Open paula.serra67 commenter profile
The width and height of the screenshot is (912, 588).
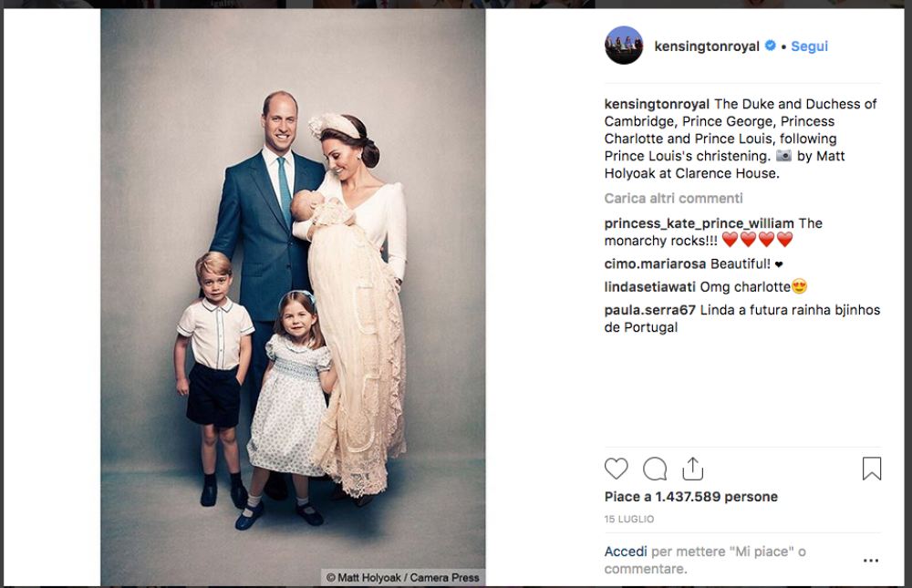point(649,310)
